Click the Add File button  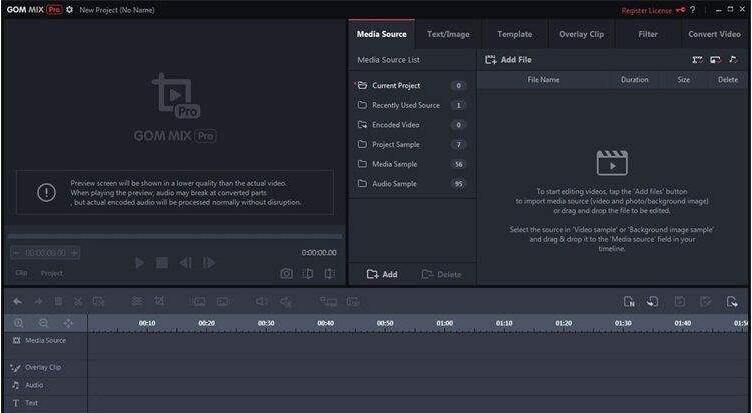[508, 59]
